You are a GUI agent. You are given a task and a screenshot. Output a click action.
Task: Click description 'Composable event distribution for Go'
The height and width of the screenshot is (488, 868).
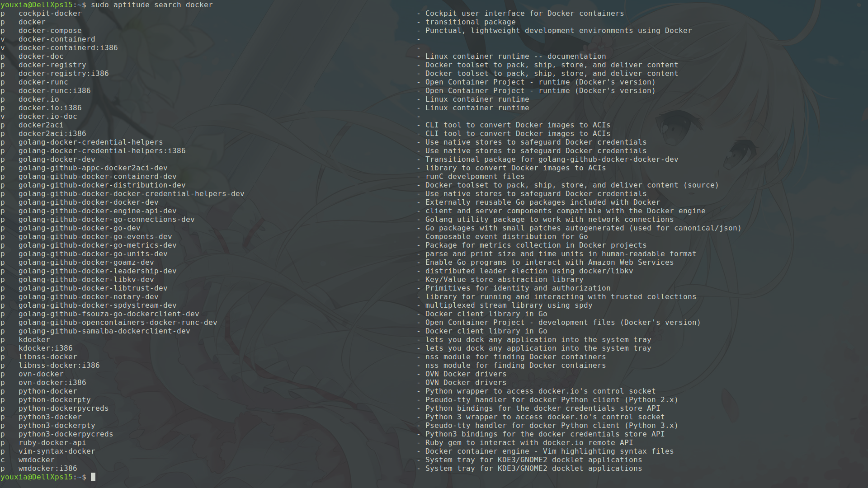tap(507, 236)
